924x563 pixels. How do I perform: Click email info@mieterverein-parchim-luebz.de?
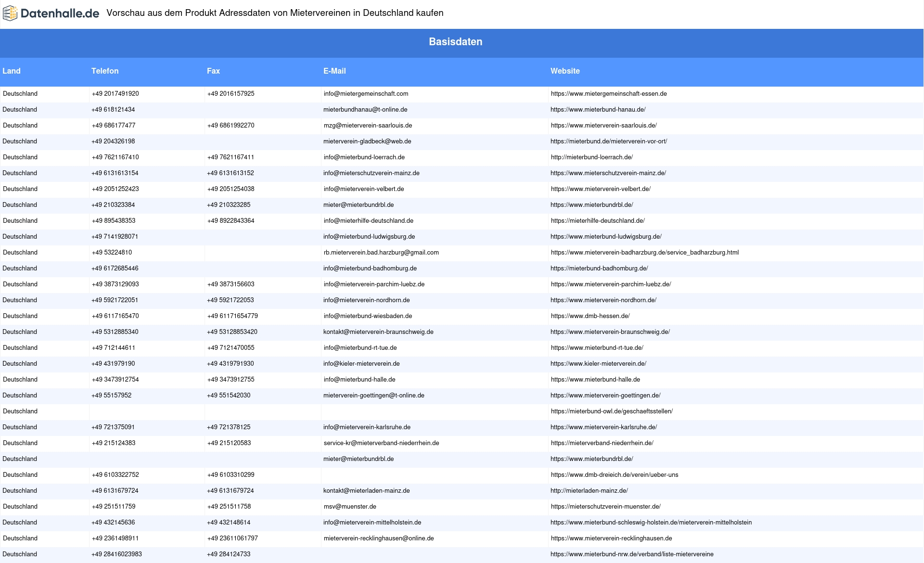[374, 284]
